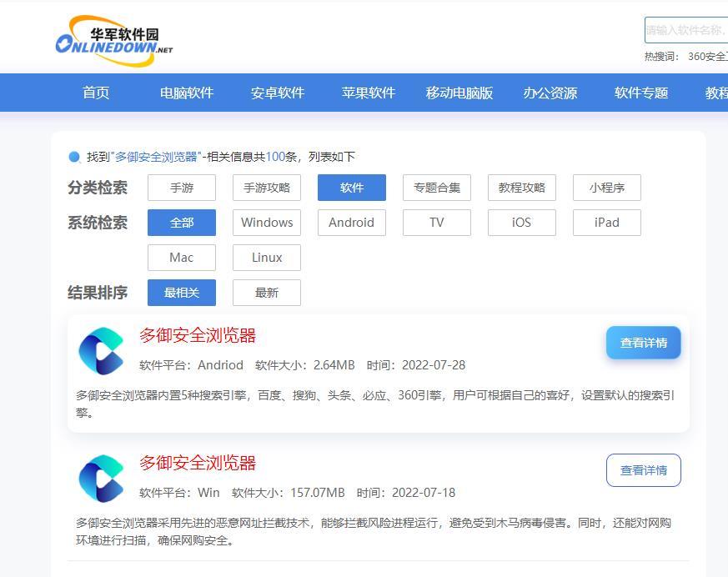The height and width of the screenshot is (577, 728).
Task: Filter results by Windows system
Action: point(267,223)
